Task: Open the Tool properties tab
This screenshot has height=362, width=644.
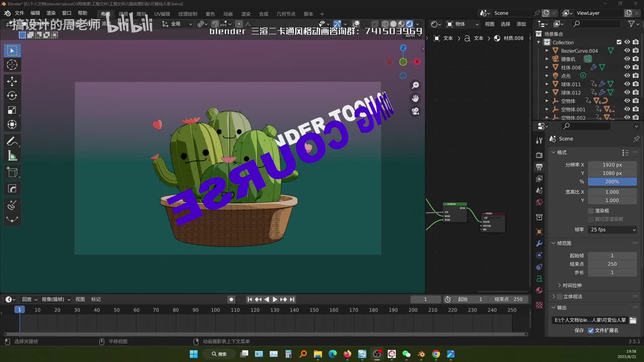Action: [539, 141]
